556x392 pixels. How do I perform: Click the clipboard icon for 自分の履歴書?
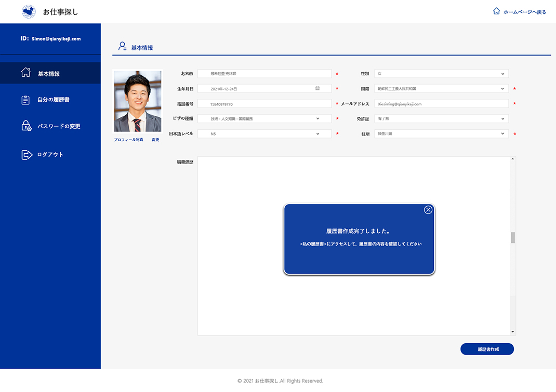coord(25,100)
